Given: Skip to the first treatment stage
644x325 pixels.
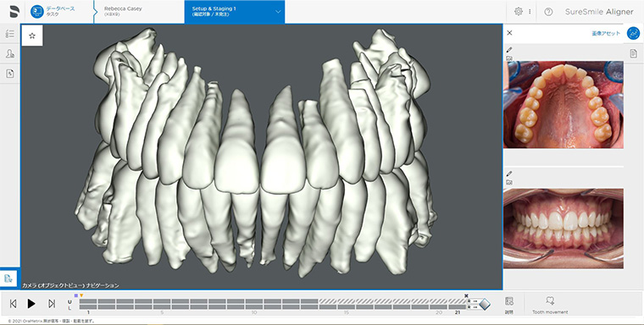Looking at the screenshot, I should click(x=14, y=304).
